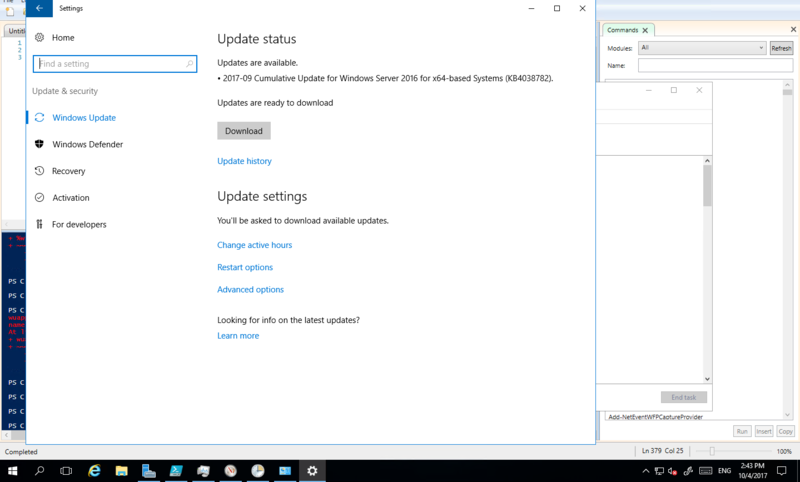Open Server Manager from the taskbar
800x482 pixels.
[x=148, y=471]
